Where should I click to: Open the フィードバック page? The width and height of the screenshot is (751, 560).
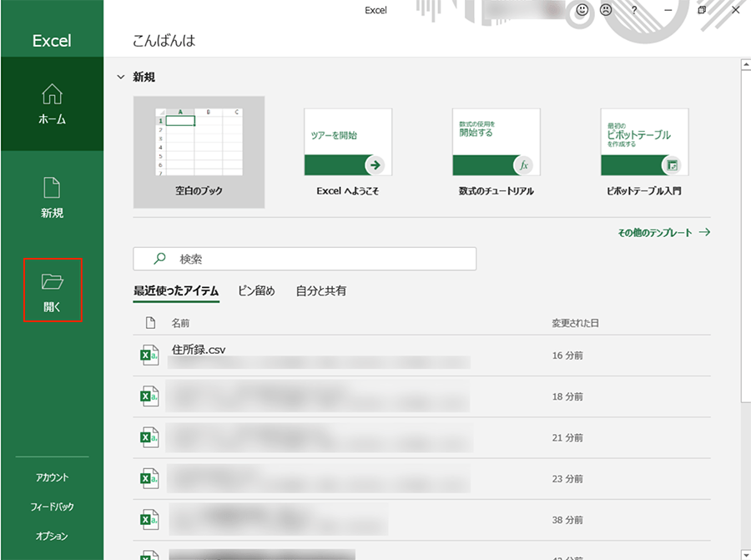point(52,507)
